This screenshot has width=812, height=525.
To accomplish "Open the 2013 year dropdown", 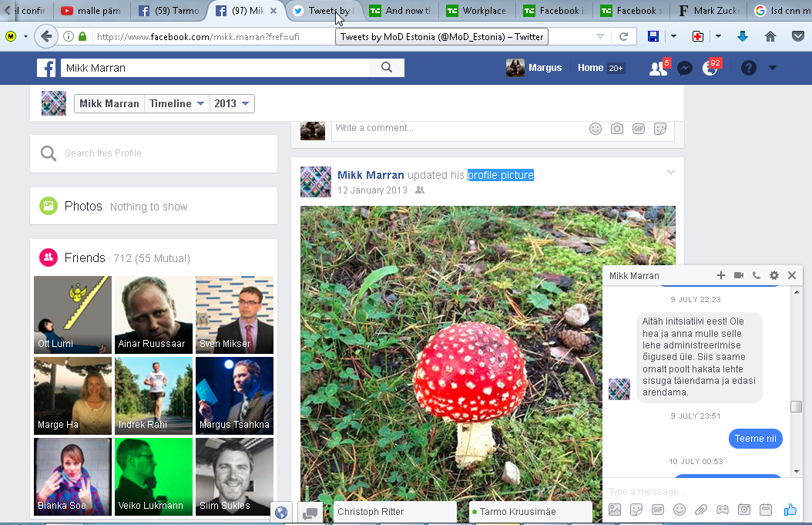I will coord(231,103).
